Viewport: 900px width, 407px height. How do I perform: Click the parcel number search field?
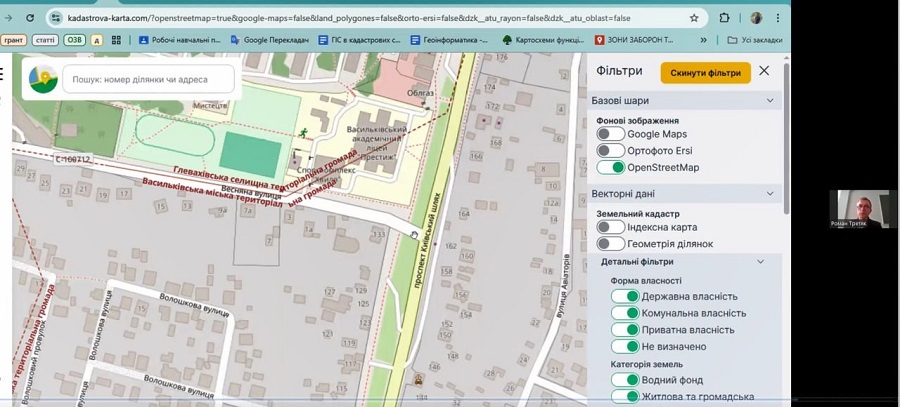point(148,79)
